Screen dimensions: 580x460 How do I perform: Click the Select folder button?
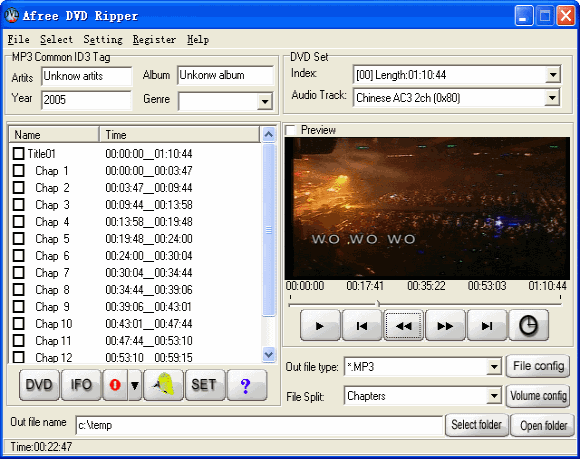pos(476,425)
